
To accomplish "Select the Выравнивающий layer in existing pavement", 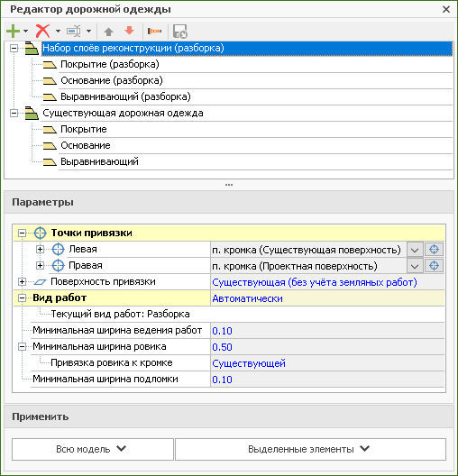I will point(99,161).
